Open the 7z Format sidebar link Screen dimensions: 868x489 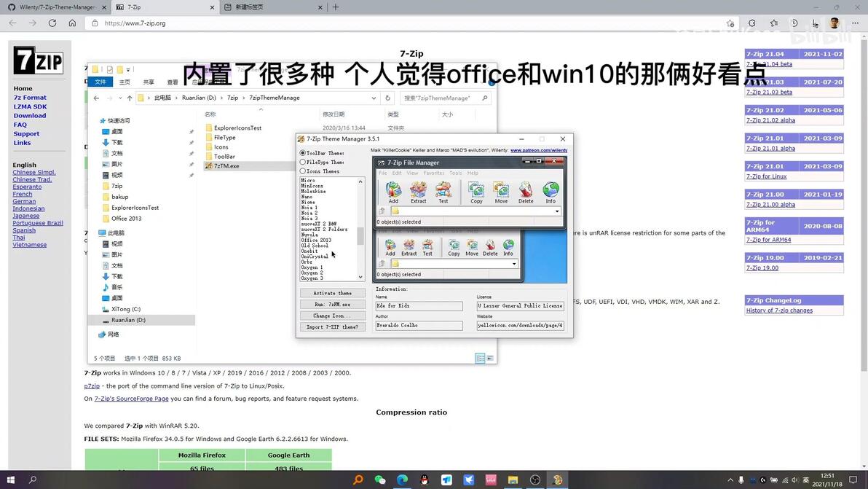click(30, 98)
